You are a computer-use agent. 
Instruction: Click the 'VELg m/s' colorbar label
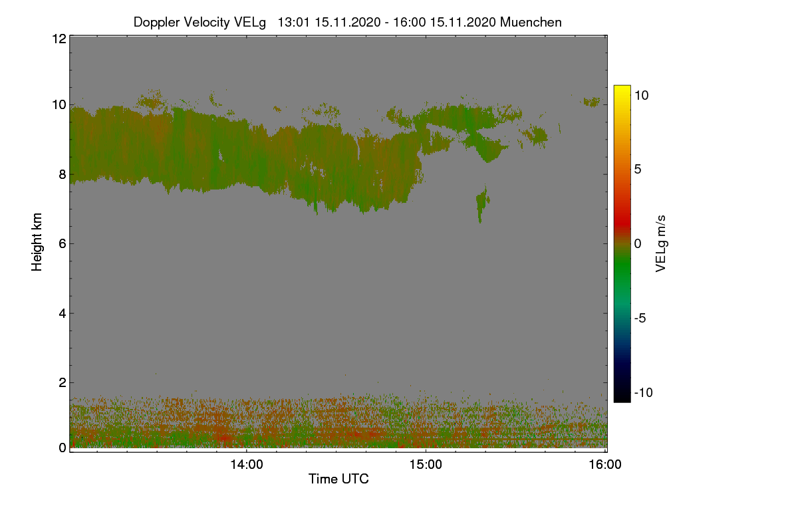pyautogui.click(x=661, y=243)
